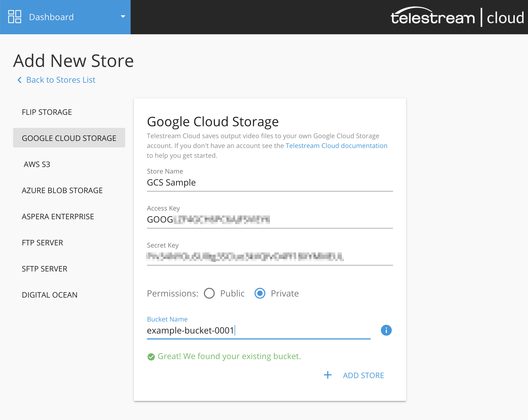This screenshot has width=528, height=420.
Task: Click the plus icon beside Add Store
Action: [328, 375]
